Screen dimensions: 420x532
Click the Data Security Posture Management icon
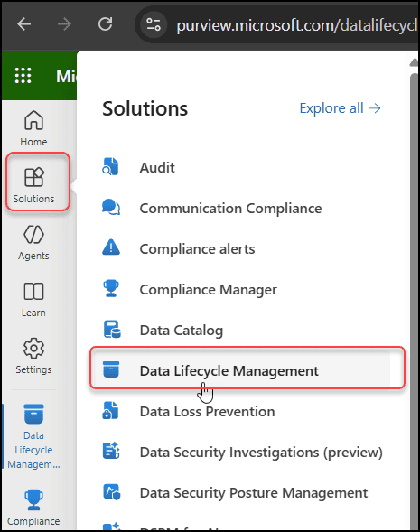click(112, 491)
